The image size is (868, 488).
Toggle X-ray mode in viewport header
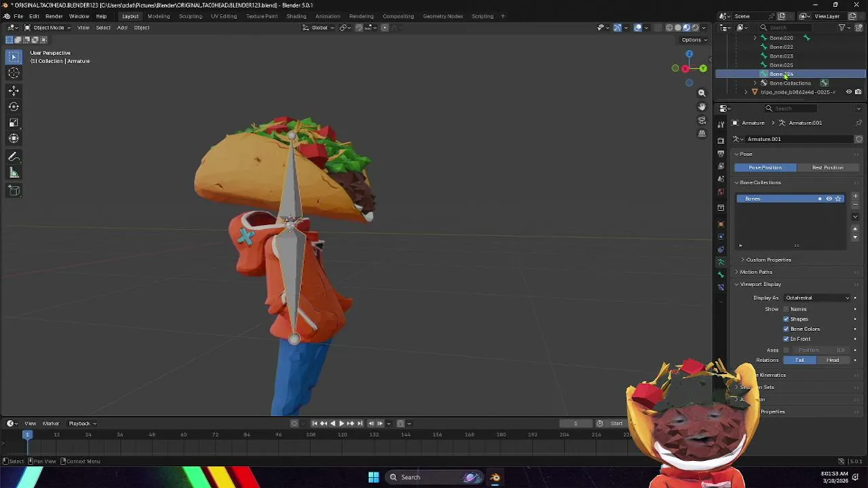(x=657, y=28)
